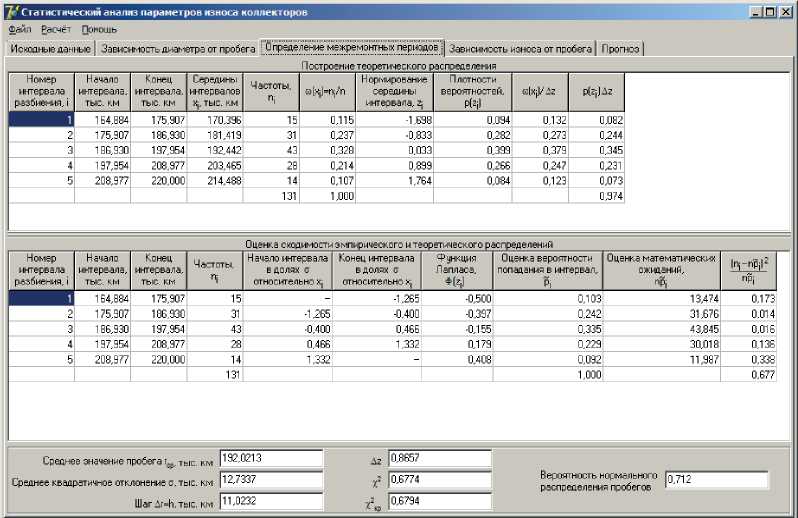Click header Плотности вероятностей p(z)

coord(472,92)
